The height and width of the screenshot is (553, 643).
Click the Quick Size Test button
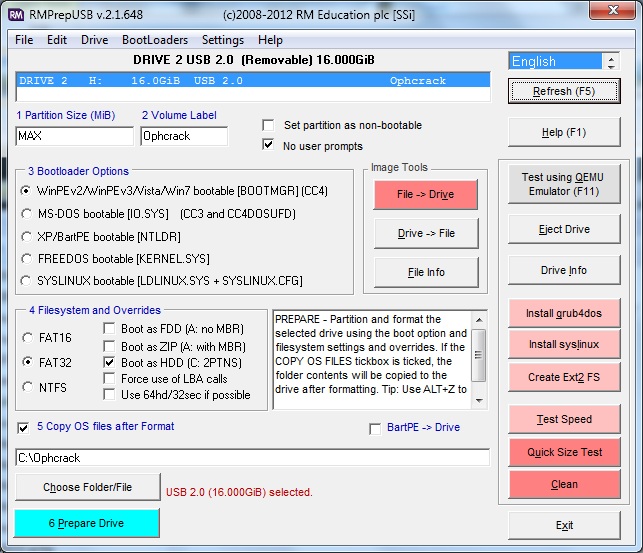tap(564, 452)
